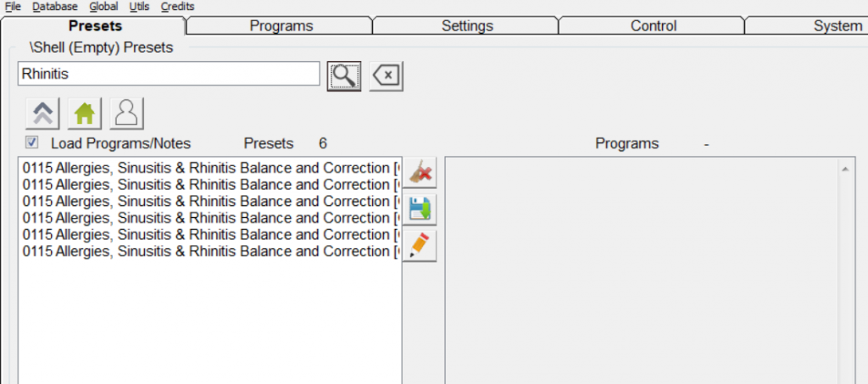Switch to the Control tab
Image resolution: width=868 pixels, height=384 pixels.
point(654,26)
